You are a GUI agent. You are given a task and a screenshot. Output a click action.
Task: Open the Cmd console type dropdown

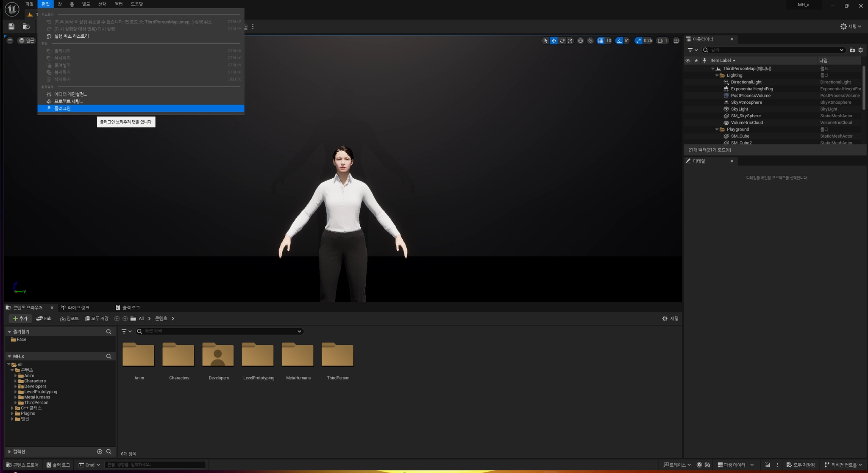tap(89, 465)
